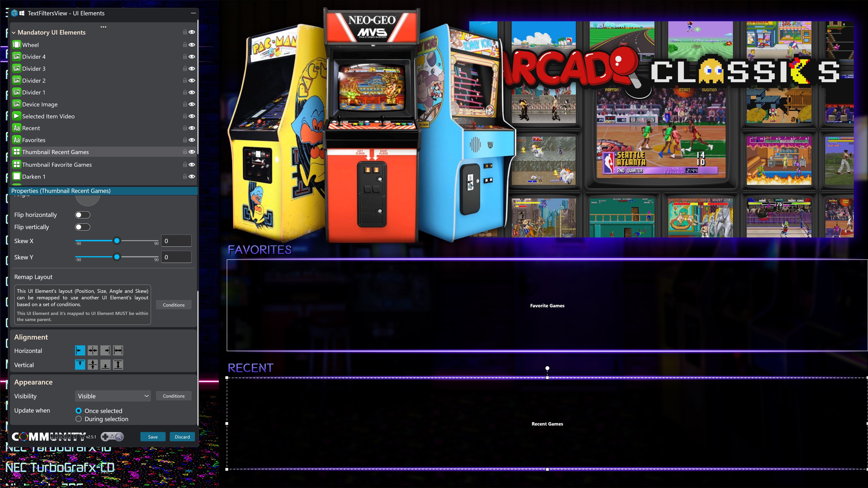The height and width of the screenshot is (488, 868).
Task: Click the Divider 1 image icon
Action: tap(17, 92)
